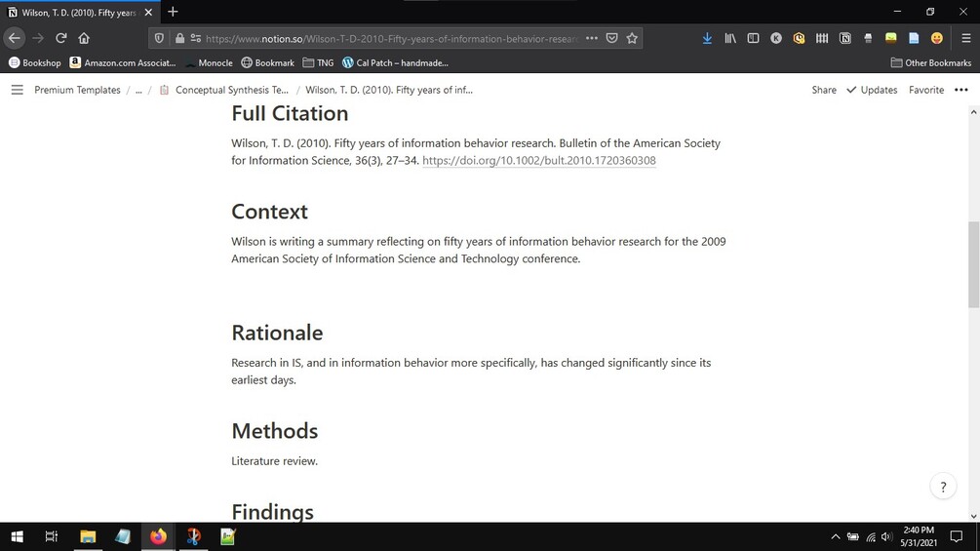Viewport: 980px width, 551px height.
Task: Expand the TNG bookmarks folder
Action: tap(318, 62)
